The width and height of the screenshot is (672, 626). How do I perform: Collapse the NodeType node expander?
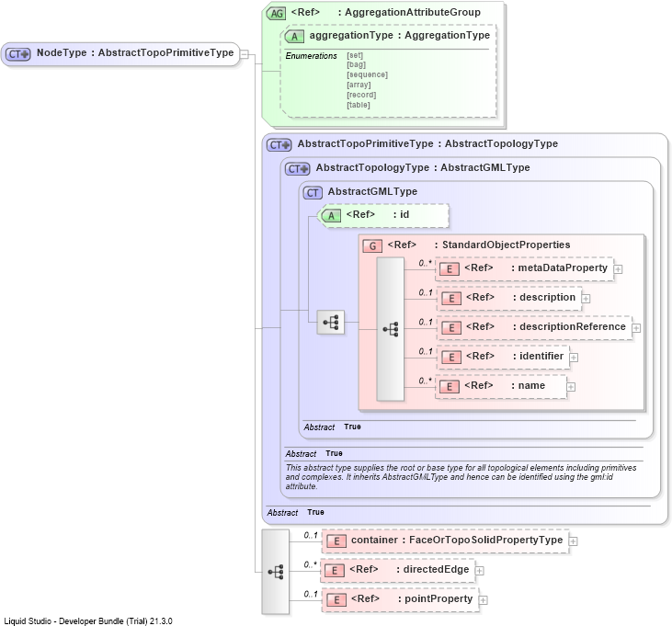244,54
